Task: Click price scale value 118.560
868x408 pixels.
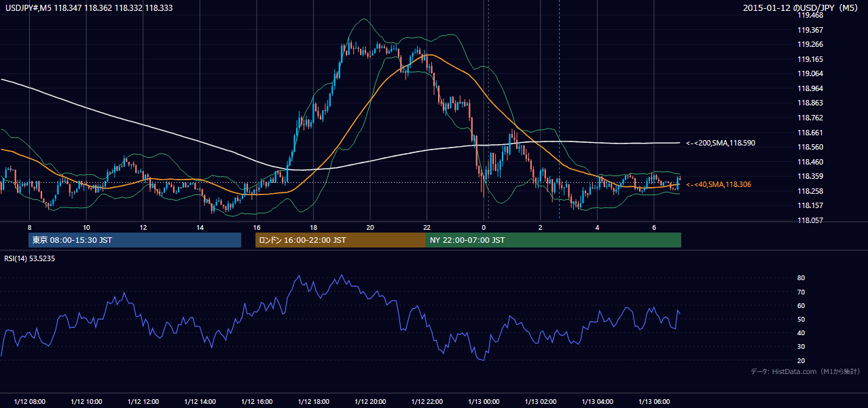Action: (x=810, y=147)
